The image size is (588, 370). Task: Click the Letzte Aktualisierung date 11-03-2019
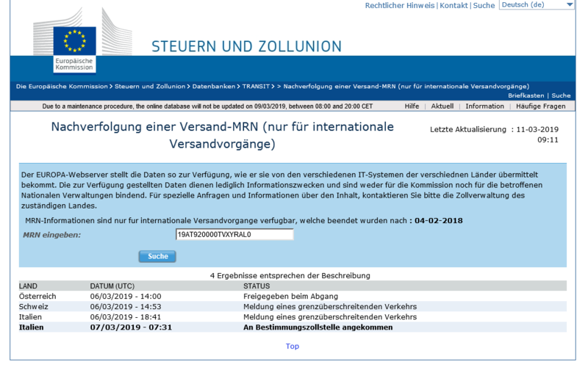(537, 130)
